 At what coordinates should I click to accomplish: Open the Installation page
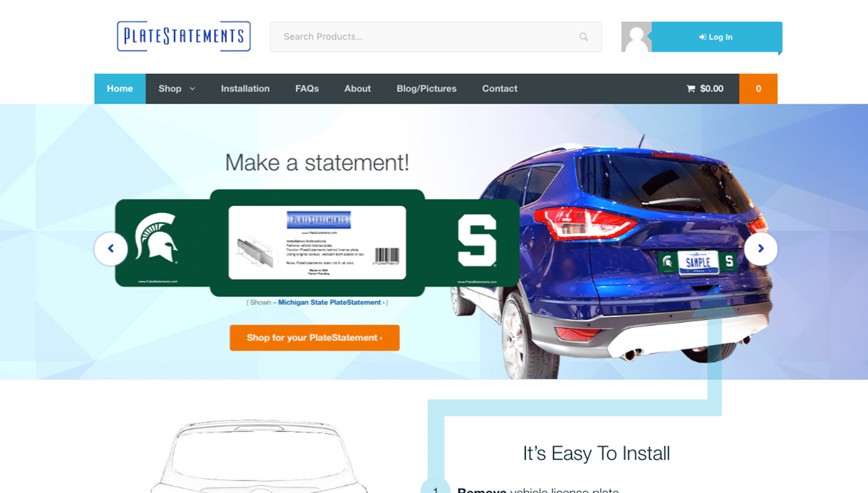point(245,89)
